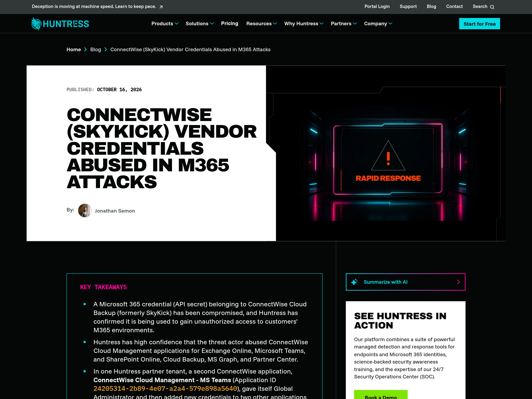Open the Support link
Screen dimensions: 532x399
tap(408, 6)
